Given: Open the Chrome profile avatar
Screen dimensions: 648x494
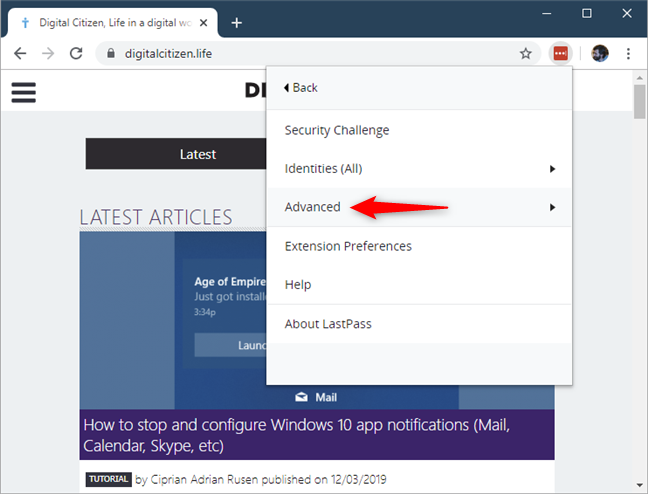Looking at the screenshot, I should tap(600, 53).
